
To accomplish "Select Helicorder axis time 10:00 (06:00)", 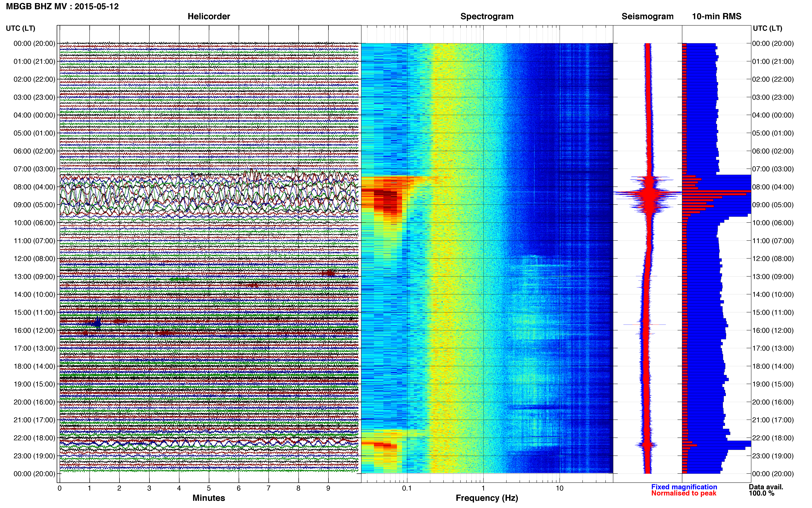I will point(34,223).
